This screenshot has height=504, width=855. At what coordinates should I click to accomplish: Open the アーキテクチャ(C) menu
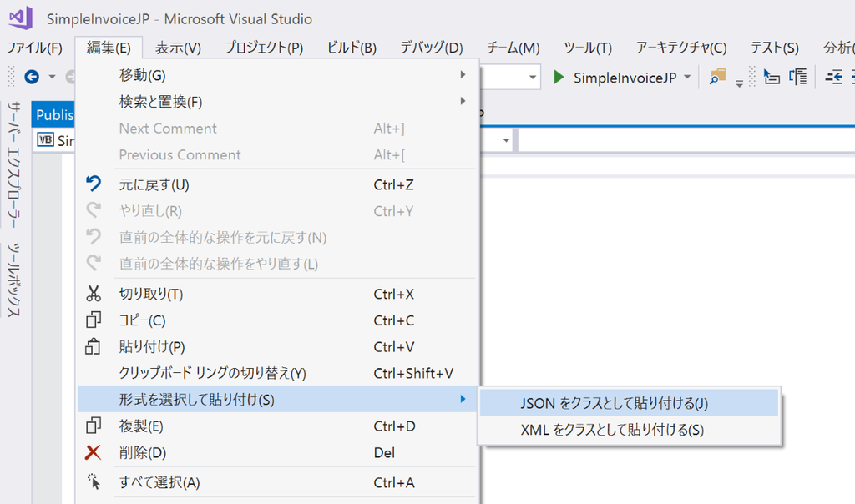(x=681, y=48)
